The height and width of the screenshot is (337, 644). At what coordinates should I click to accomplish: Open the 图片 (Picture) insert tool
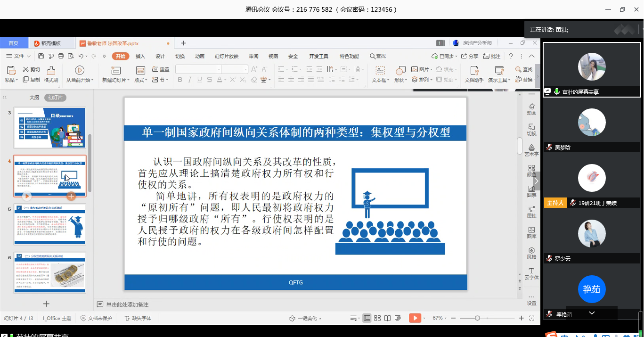(x=420, y=69)
